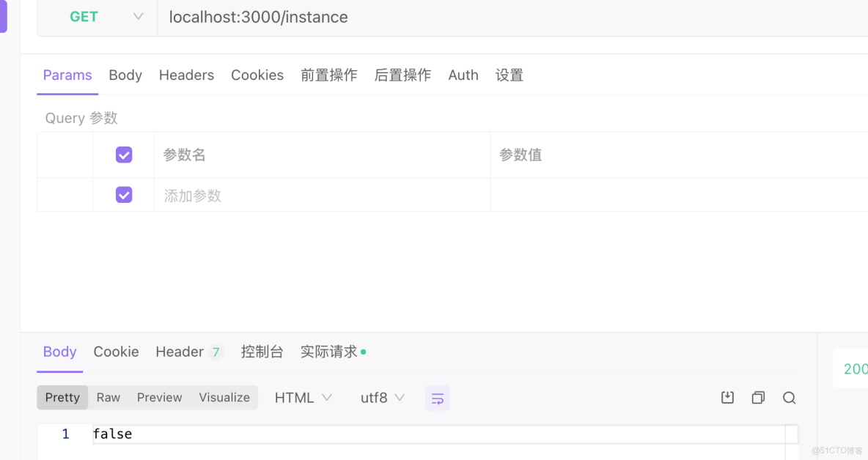Open the GET method dropdown
The image size is (868, 460).
tap(96, 16)
